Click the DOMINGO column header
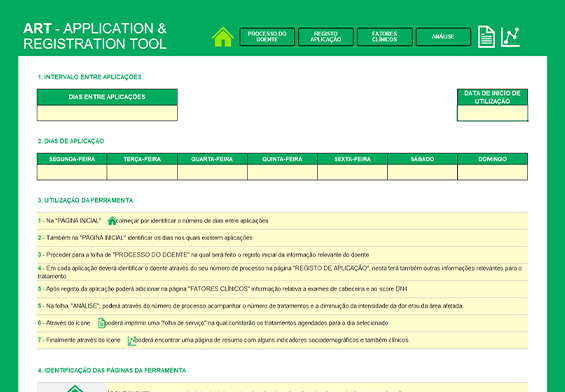Screen dimensions: 565x392 tap(493, 159)
